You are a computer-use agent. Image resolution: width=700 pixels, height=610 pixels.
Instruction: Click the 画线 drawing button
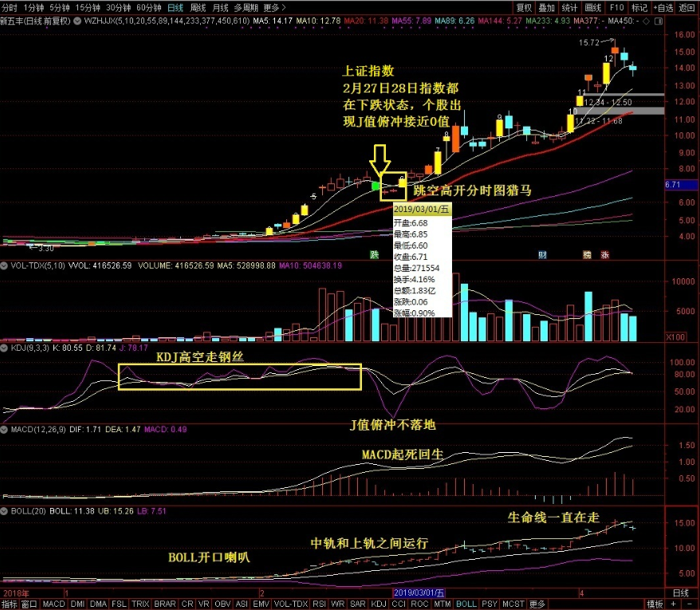click(x=593, y=8)
